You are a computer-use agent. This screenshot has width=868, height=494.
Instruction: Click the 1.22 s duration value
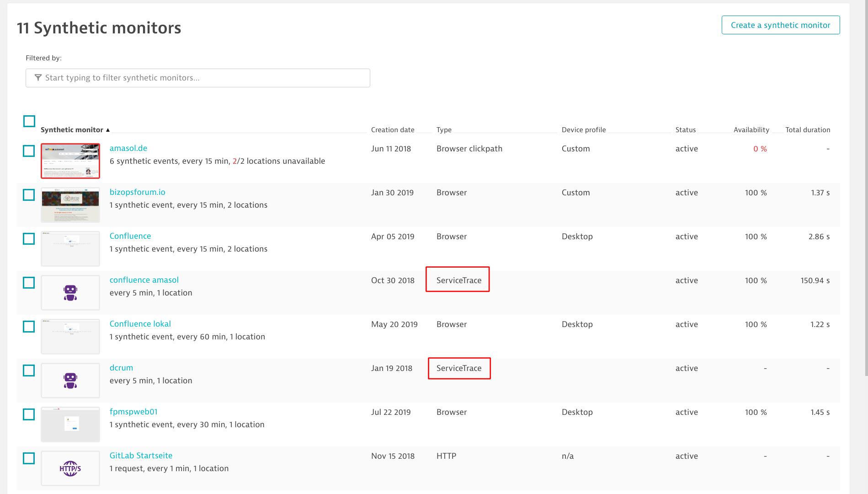click(820, 324)
